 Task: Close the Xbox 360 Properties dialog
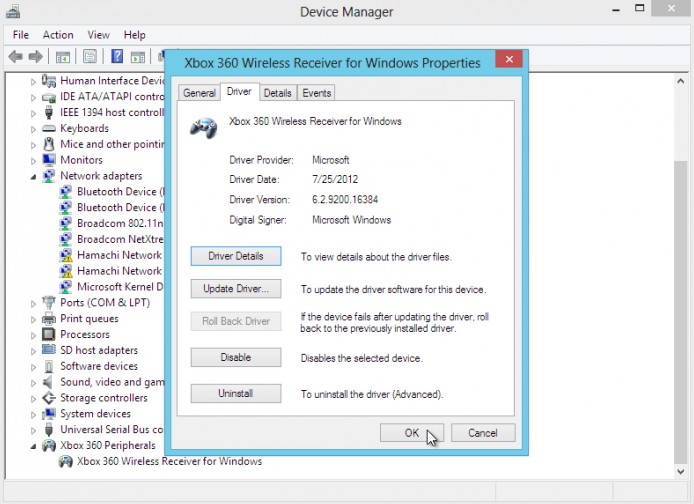[509, 59]
